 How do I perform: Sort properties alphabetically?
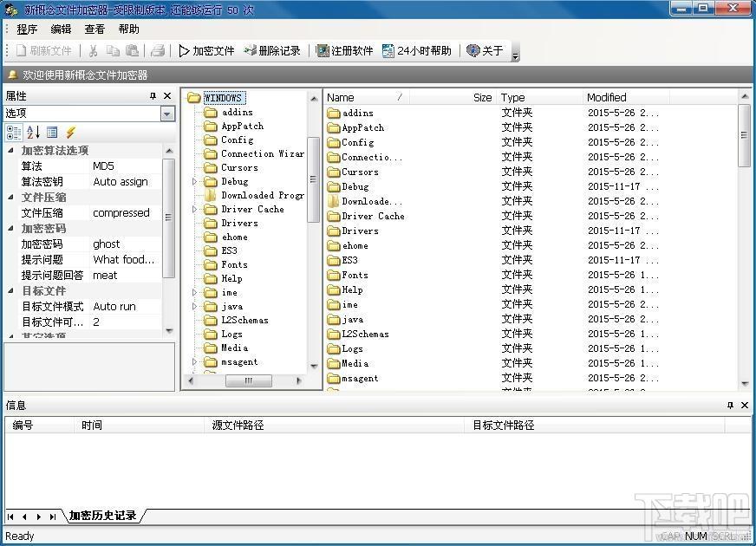pos(33,132)
